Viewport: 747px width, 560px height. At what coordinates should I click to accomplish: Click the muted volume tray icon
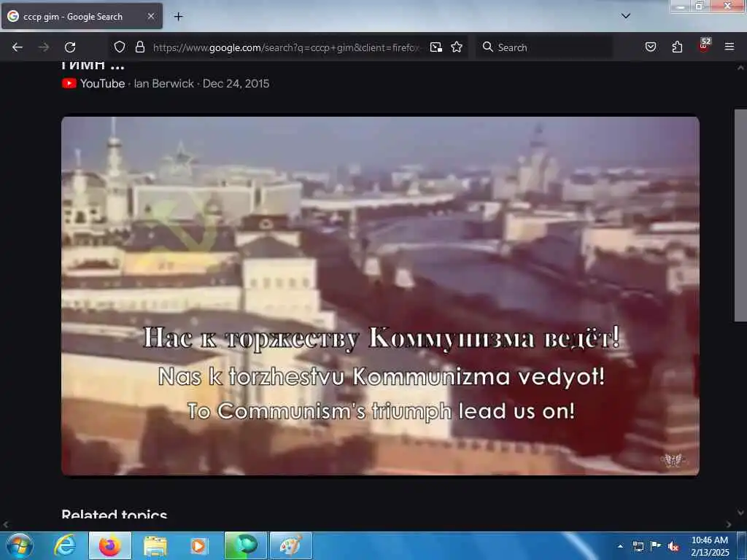[673, 546]
